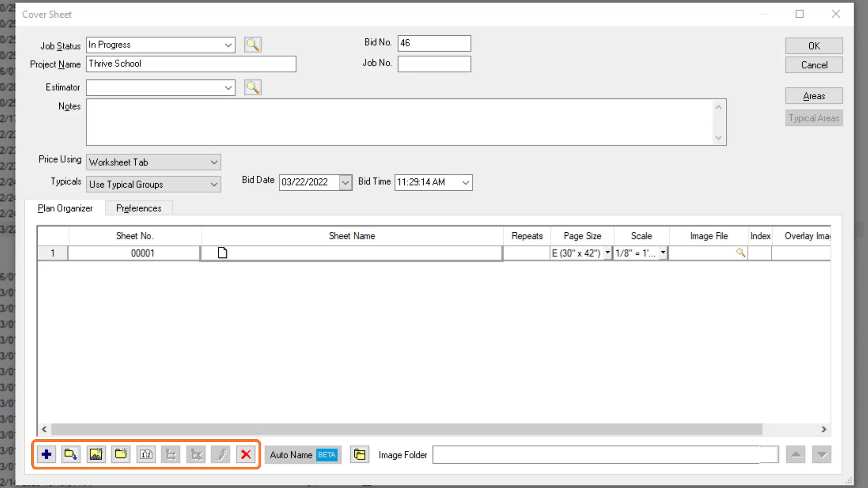
Task: Click the Image Folder browse icon
Action: 359,454
